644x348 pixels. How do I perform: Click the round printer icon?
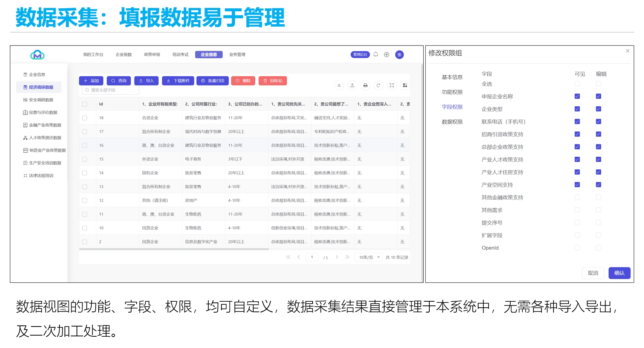point(365,85)
